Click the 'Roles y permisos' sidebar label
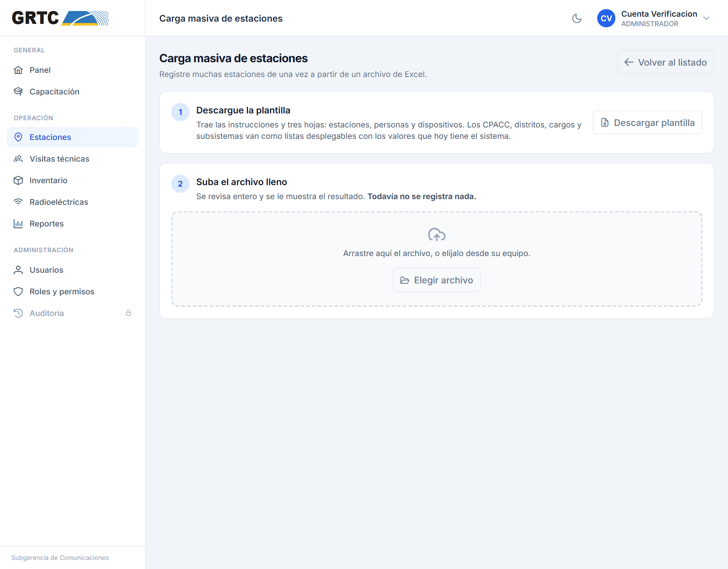Viewport: 728px width, 569px height. pos(62,292)
